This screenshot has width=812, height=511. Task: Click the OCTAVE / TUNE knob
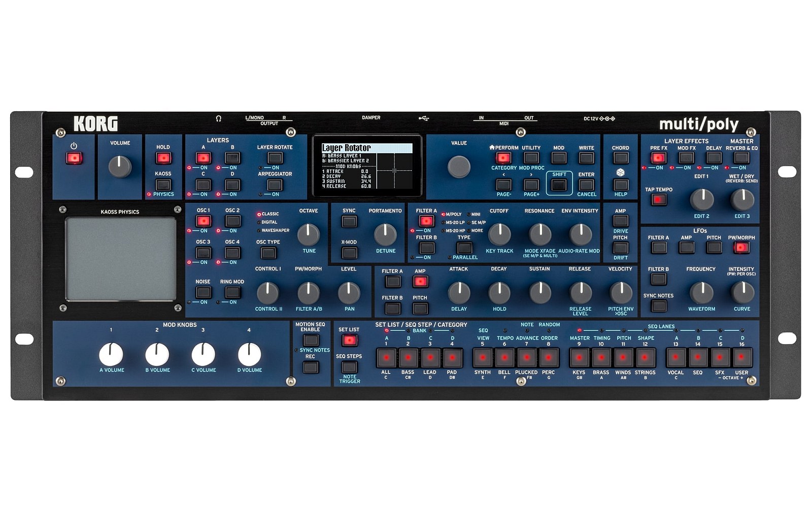tap(309, 234)
